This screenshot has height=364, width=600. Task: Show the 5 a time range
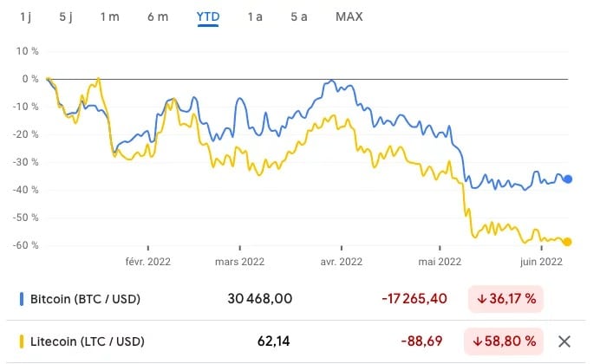coord(299,16)
